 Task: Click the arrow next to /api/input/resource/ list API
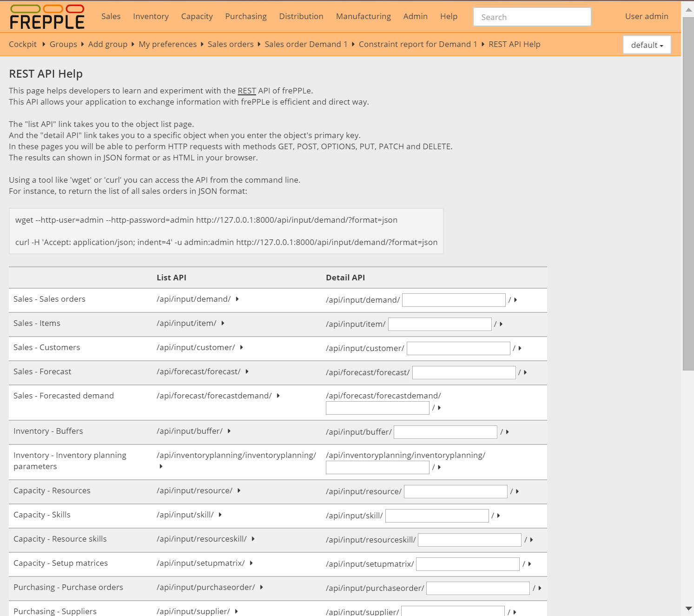pyautogui.click(x=239, y=490)
